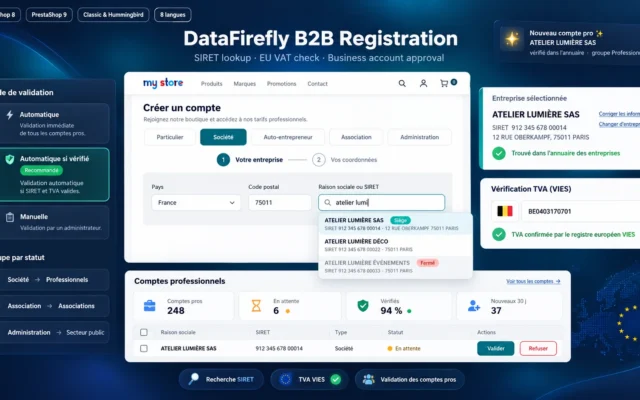Click the shield icon beside Vérifiés
Image resolution: width=640 pixels, height=400 pixels.
click(363, 306)
